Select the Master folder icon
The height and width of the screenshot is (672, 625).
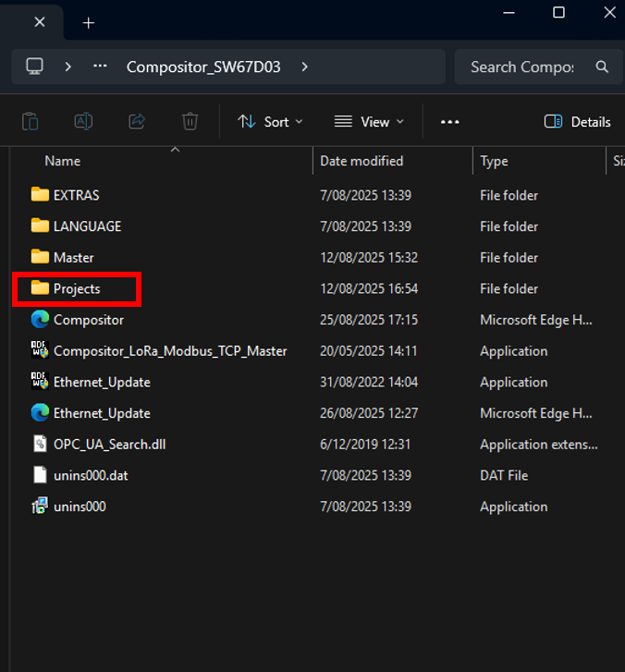click(40, 257)
